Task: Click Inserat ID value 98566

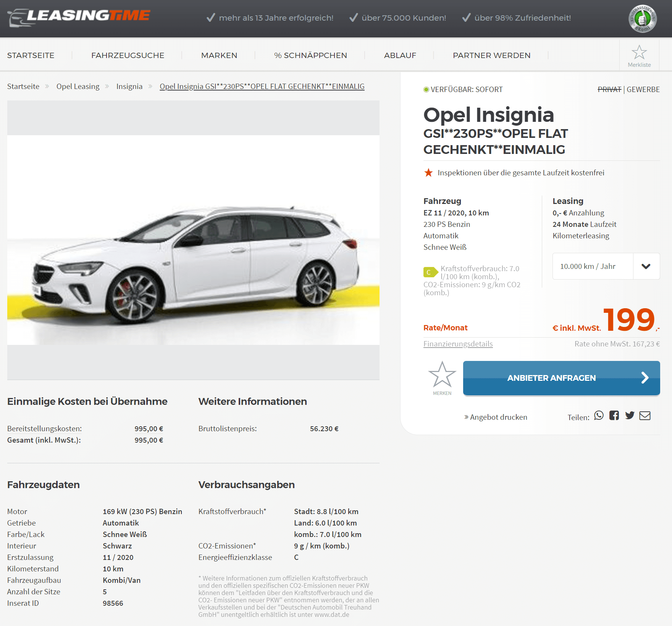Action: tap(113, 603)
